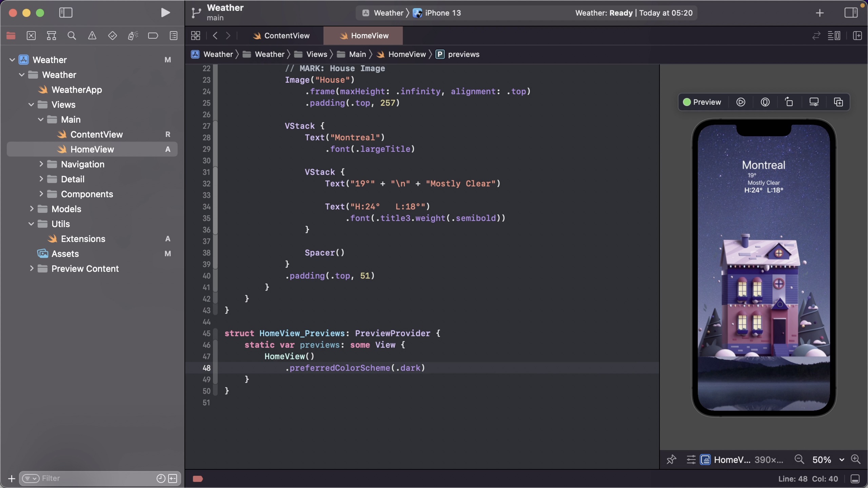Toggle the bottom debug area
868x488 pixels.
(x=855, y=479)
